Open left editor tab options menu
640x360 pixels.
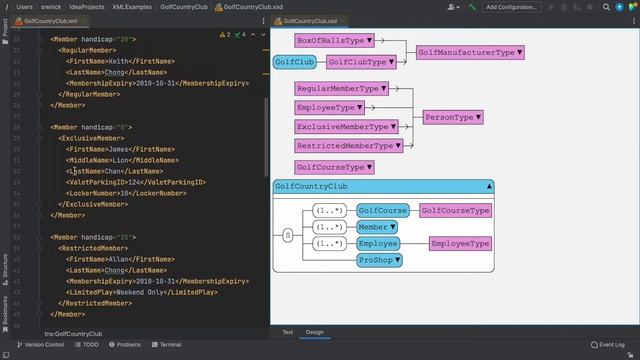pyautogui.click(x=263, y=21)
